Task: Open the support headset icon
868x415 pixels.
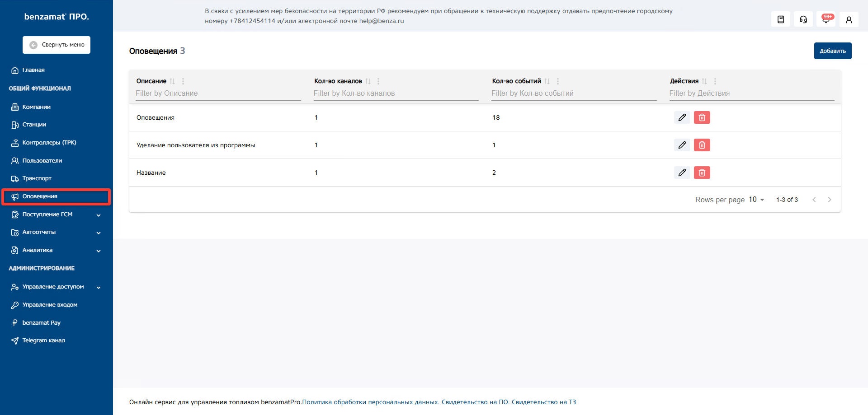Action: (x=803, y=19)
